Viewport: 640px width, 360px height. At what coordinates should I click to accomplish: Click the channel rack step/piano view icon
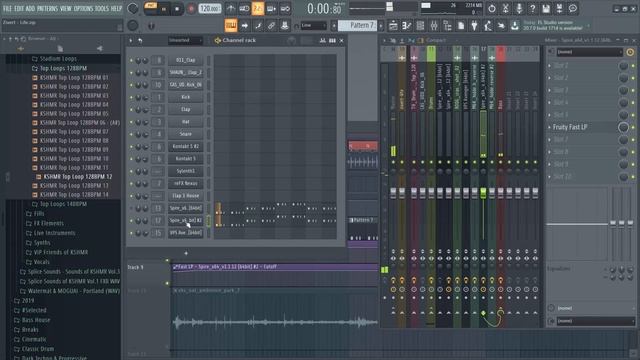pyautogui.click(x=332, y=40)
